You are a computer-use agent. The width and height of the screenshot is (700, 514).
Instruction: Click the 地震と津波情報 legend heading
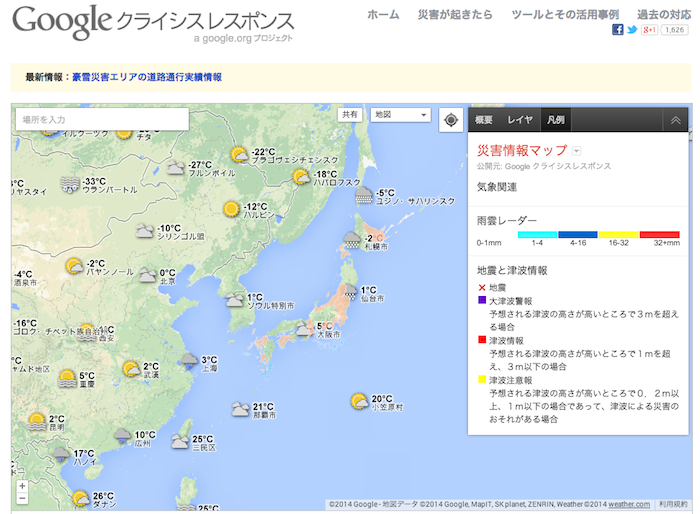(512, 270)
